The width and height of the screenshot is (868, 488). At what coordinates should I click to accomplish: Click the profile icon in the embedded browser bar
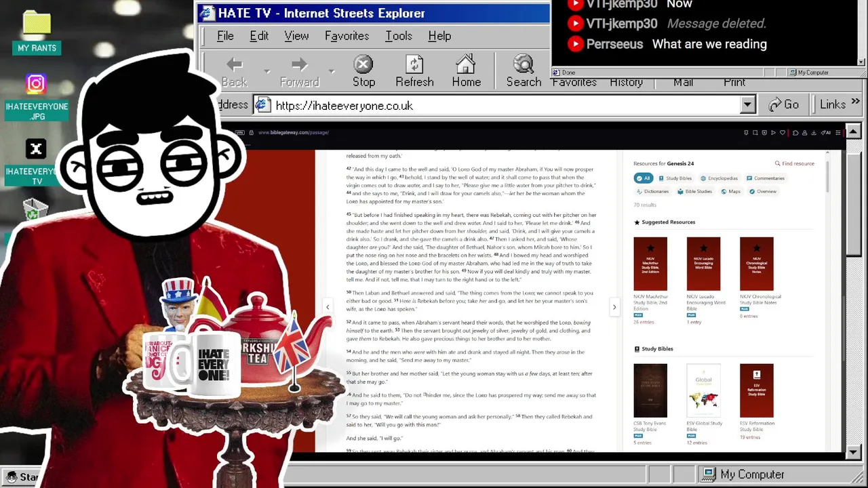[x=805, y=133]
